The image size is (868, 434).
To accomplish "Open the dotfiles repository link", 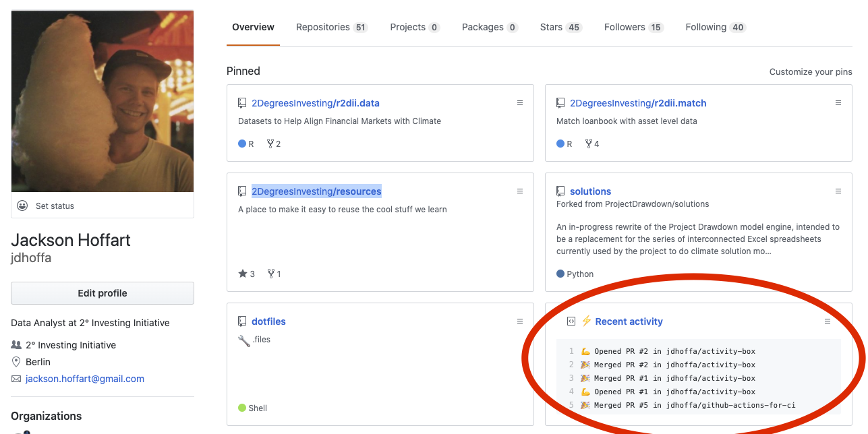I will pyautogui.click(x=268, y=321).
